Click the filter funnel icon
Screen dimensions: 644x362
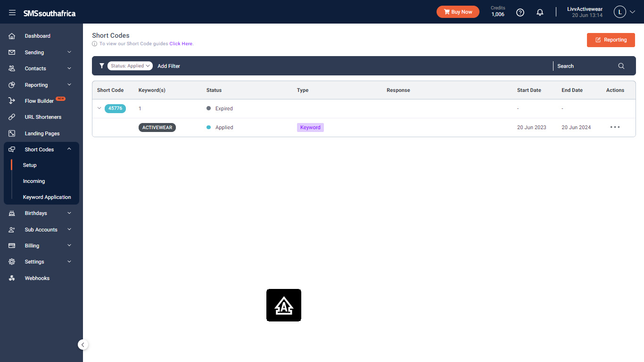coord(101,66)
